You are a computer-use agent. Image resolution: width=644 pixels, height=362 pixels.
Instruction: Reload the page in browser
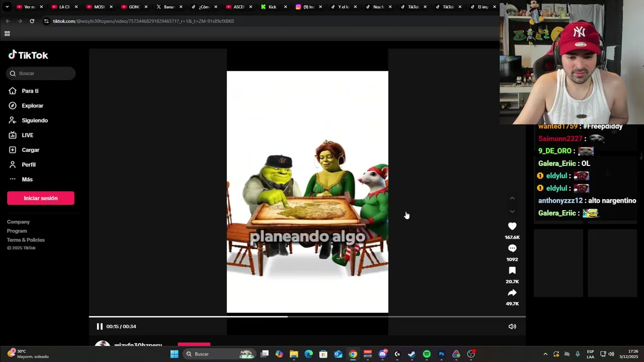32,21
